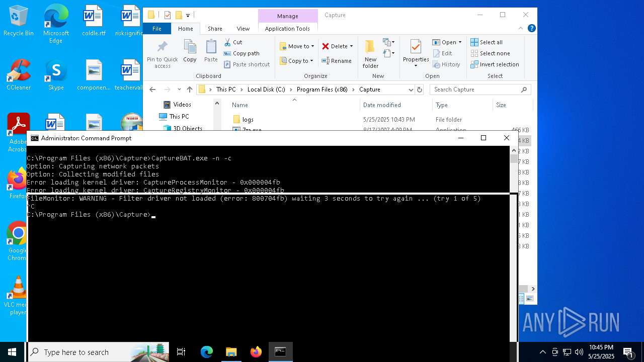The height and width of the screenshot is (362, 644).
Task: Click taskbar Type here to search box
Action: (99, 352)
